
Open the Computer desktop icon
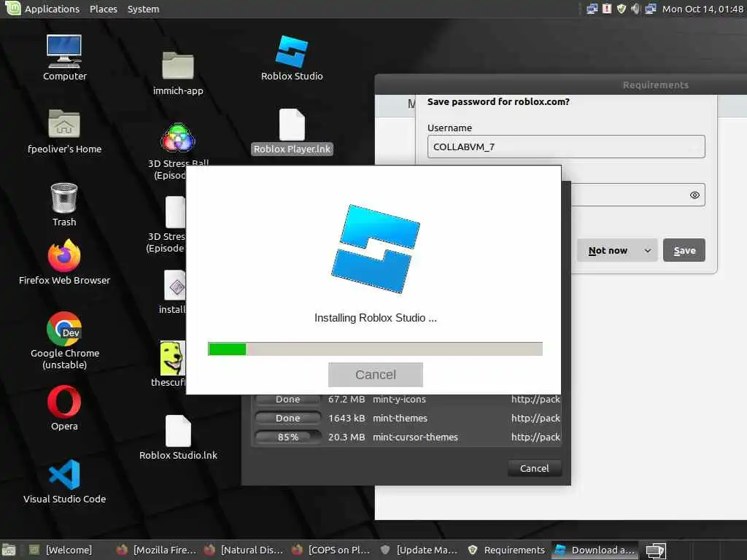pos(64,52)
